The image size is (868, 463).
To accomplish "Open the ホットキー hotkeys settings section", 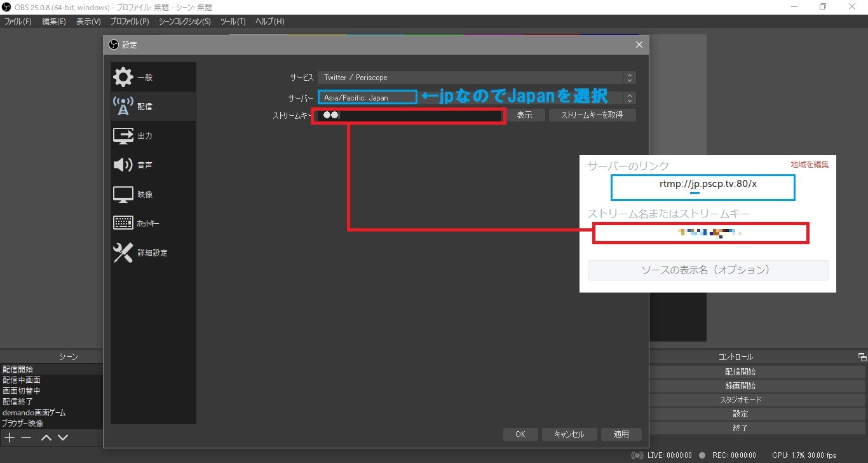I will pos(153,223).
